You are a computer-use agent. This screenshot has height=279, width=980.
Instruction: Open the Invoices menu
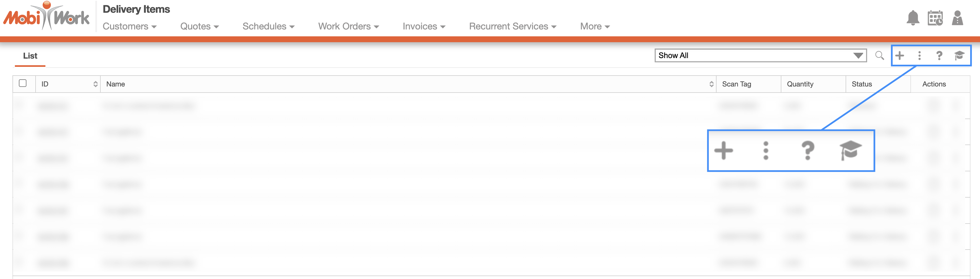[424, 26]
